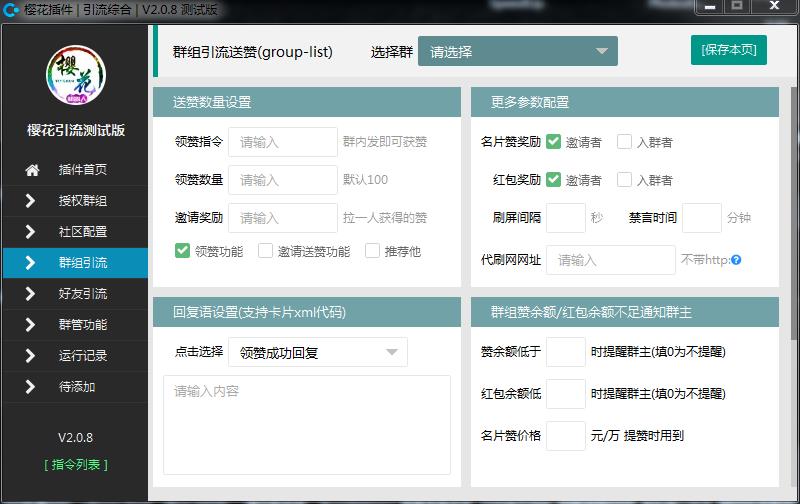Viewport: 800px width, 504px height.
Task: Click the 领赞数量 input field
Action: point(283,180)
